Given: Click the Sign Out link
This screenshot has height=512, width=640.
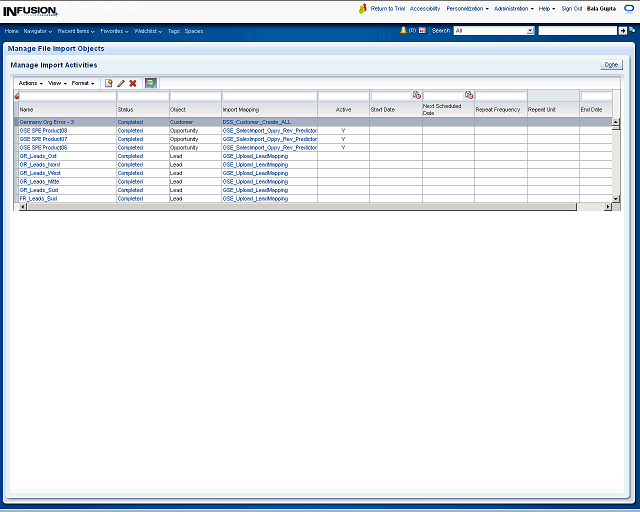Looking at the screenshot, I should pos(571,8).
